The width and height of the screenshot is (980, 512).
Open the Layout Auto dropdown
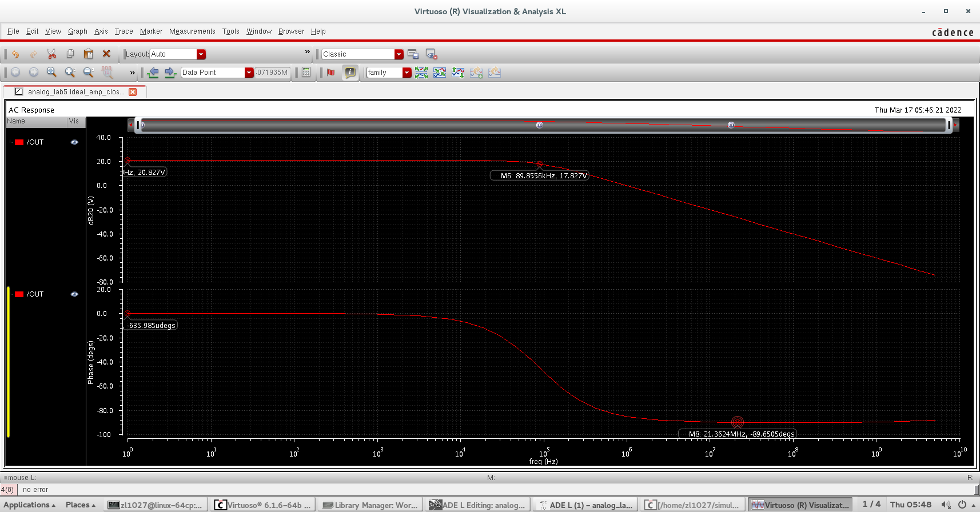[x=201, y=54]
